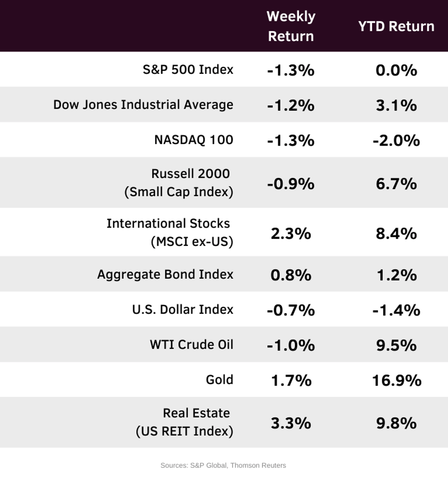Select the S&P 500 Index row label
Image resolution: width=448 pixels, height=488 pixels.
(x=188, y=70)
